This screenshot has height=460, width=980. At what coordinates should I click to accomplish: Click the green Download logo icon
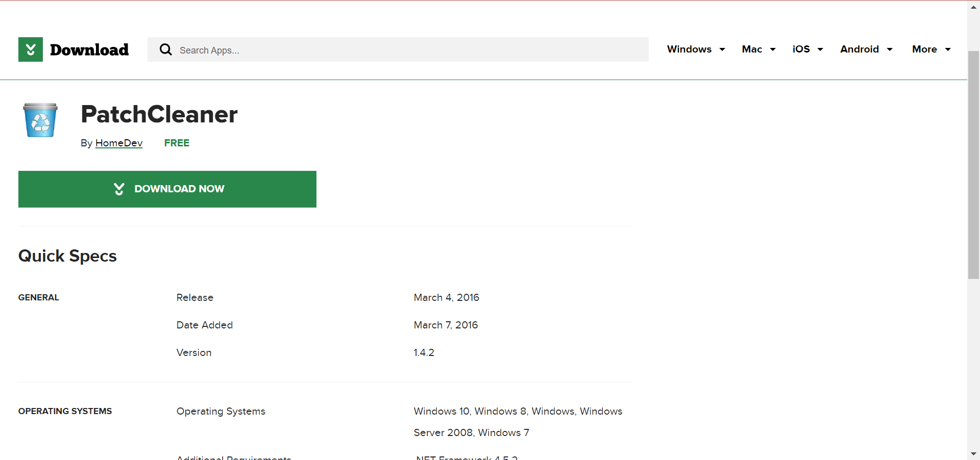point(31,49)
